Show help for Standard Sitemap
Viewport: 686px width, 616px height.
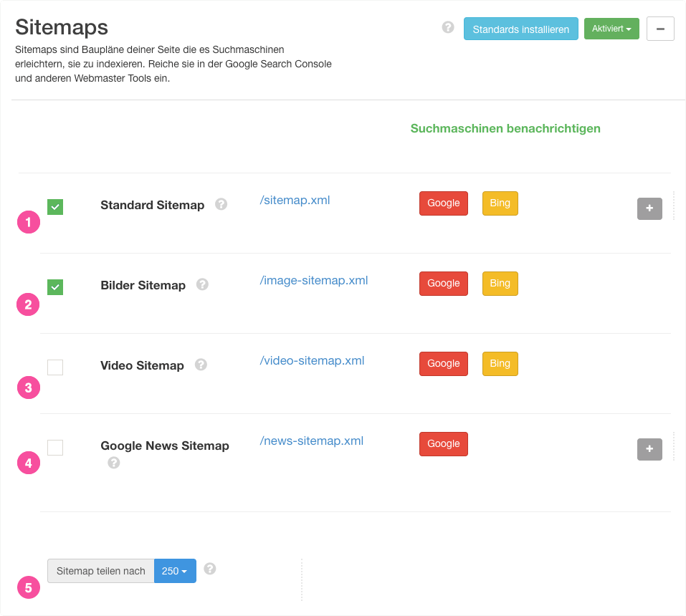tap(221, 204)
